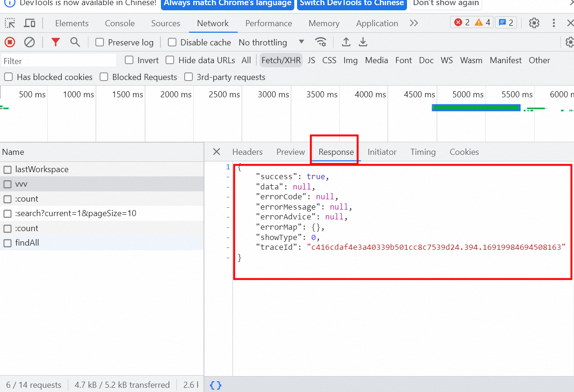Check Has blocked cookies option

[x=8, y=77]
